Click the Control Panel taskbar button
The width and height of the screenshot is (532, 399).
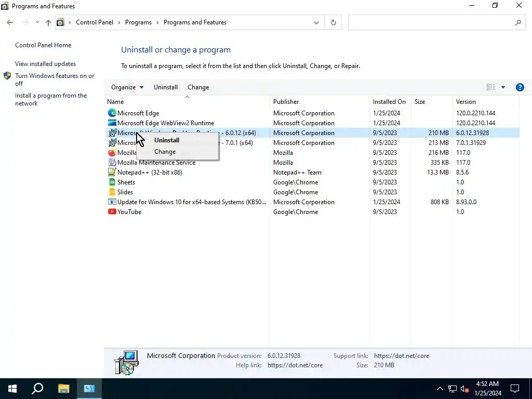[89, 389]
